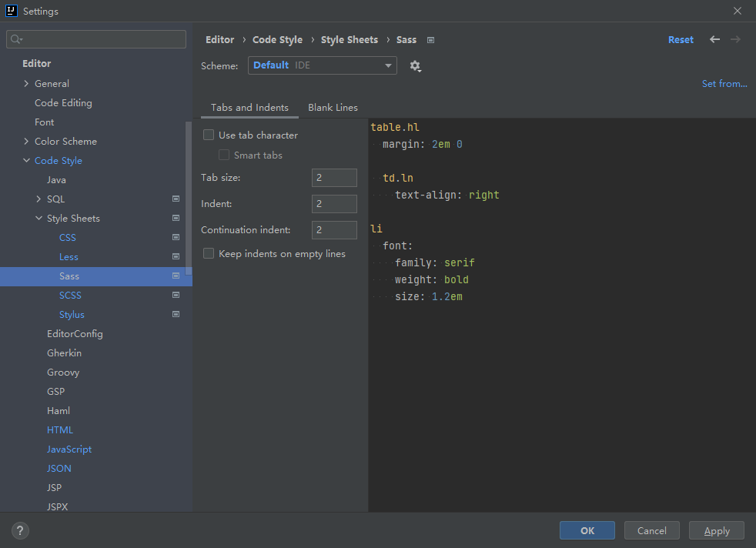This screenshot has width=756, height=548.
Task: Click the Editor breadcrumb
Action: [x=220, y=40]
